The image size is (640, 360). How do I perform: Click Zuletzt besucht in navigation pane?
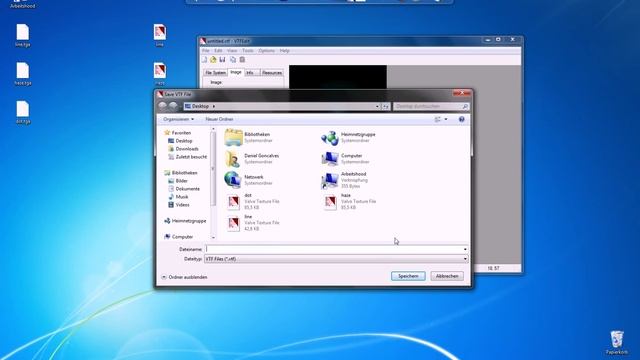click(x=188, y=157)
